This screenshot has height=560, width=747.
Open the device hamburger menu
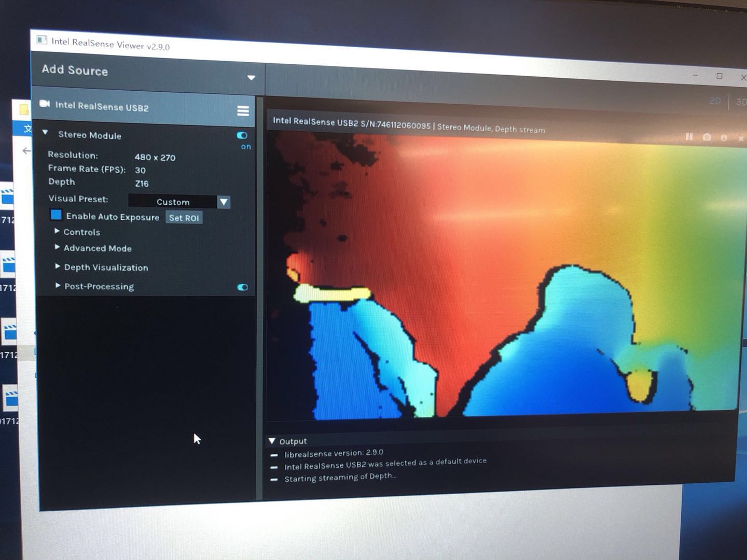(x=243, y=111)
